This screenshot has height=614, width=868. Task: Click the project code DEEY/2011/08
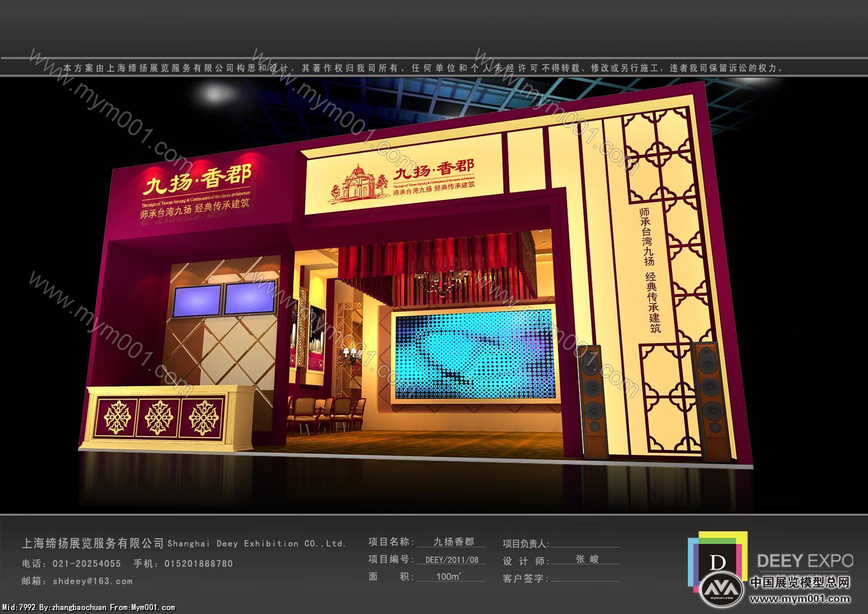pyautogui.click(x=452, y=560)
